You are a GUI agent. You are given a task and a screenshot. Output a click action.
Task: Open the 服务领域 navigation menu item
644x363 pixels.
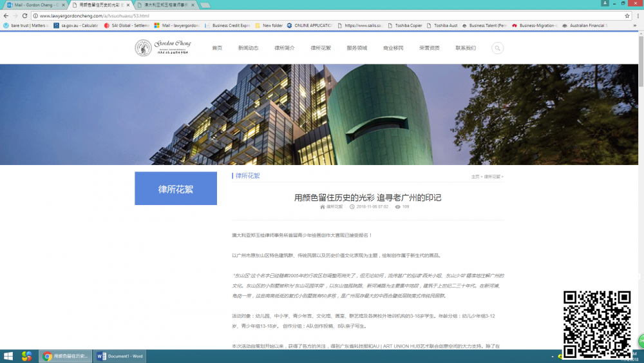357,48
